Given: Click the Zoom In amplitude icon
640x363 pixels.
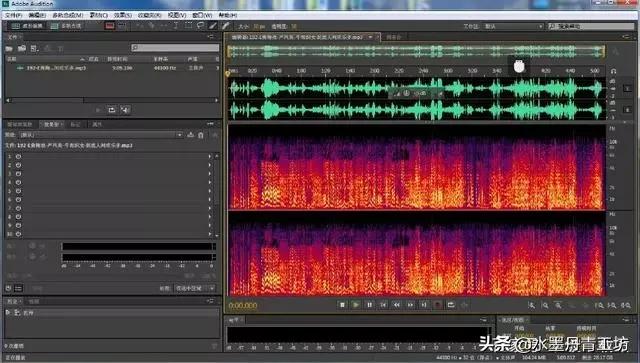Looking at the screenshot, I should tap(531, 305).
